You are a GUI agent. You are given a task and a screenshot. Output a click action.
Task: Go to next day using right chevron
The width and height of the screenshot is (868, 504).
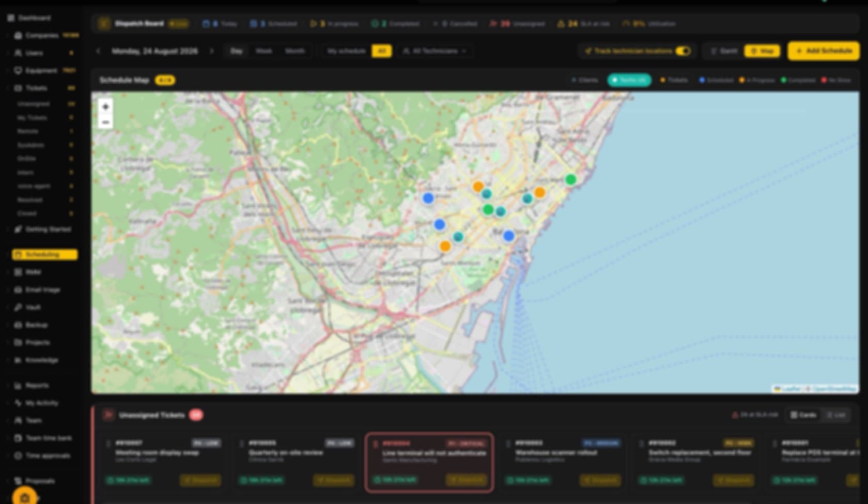(x=211, y=51)
